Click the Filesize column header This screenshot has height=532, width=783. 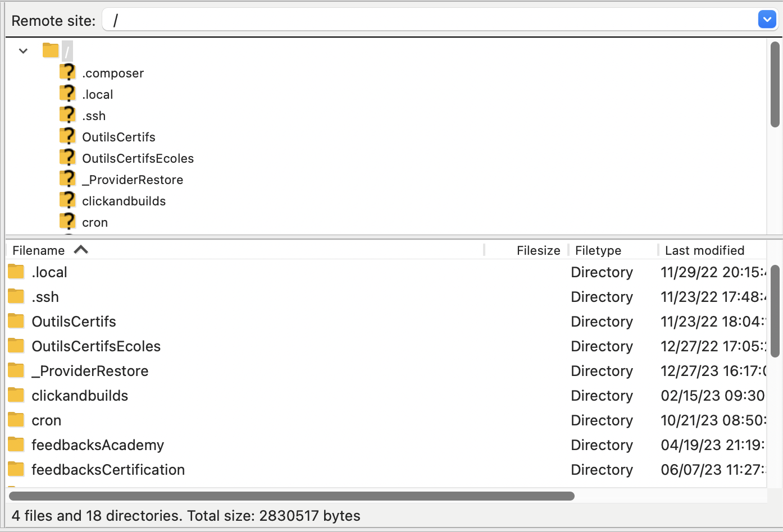click(x=537, y=250)
